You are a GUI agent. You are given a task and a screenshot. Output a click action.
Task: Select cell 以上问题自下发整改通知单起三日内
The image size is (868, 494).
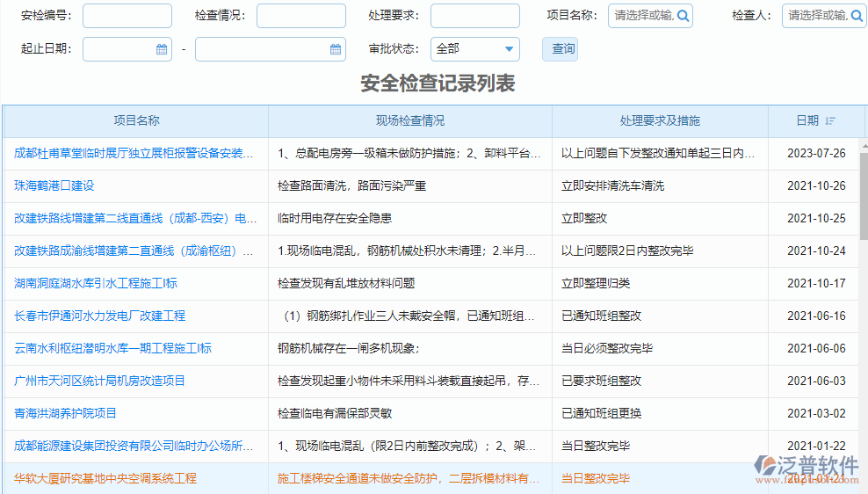click(x=658, y=154)
